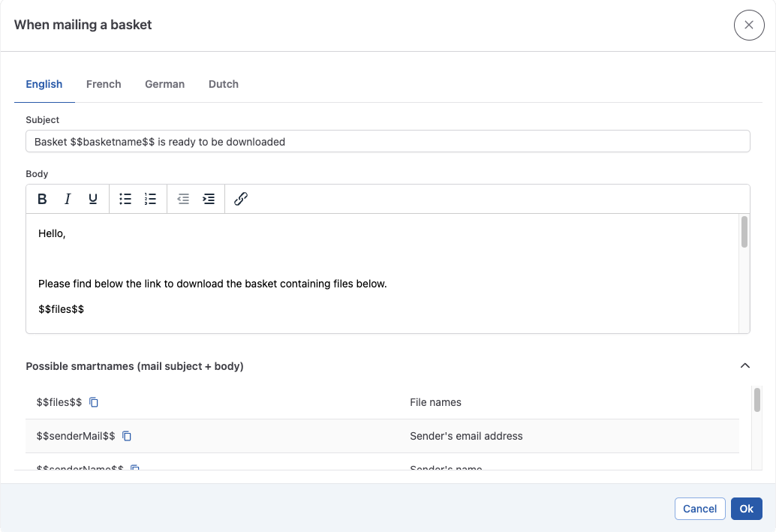This screenshot has height=532, width=776.
Task: Click the body editor scrollbar
Action: [x=744, y=233]
